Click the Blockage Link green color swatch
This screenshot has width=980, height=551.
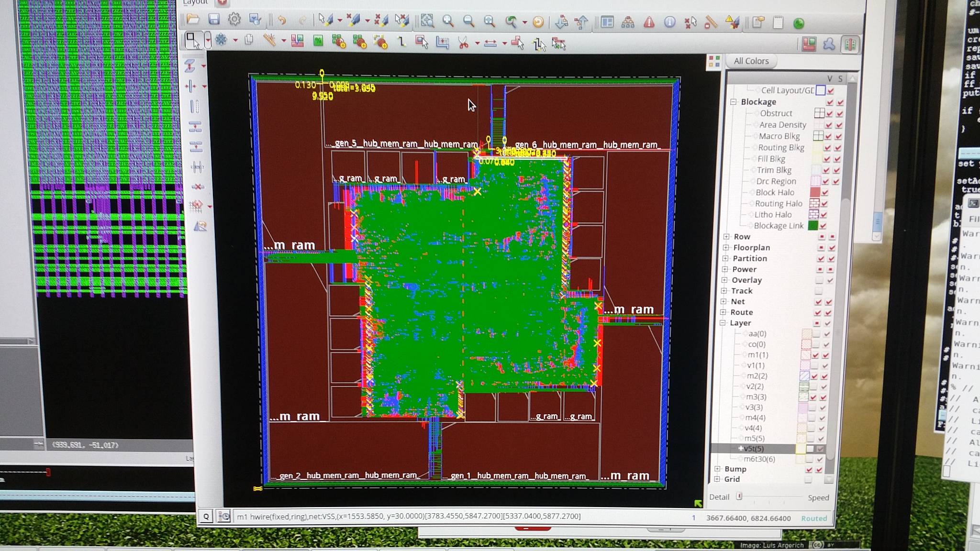(813, 226)
